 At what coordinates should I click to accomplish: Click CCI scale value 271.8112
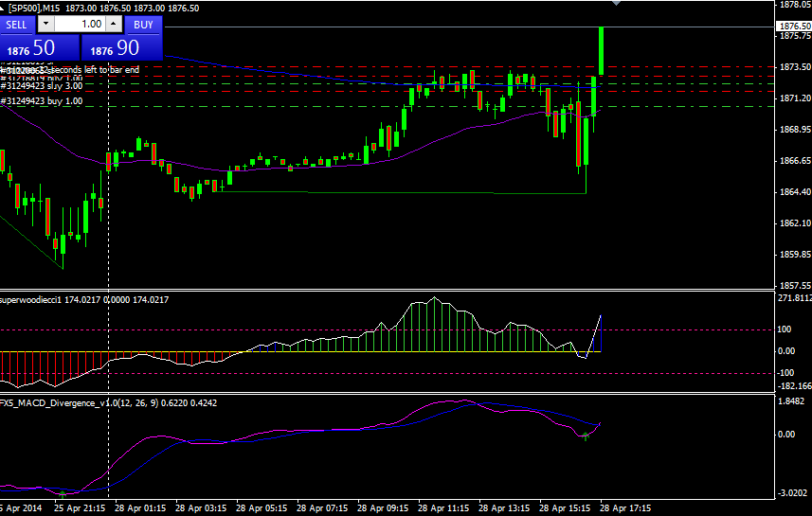794,297
